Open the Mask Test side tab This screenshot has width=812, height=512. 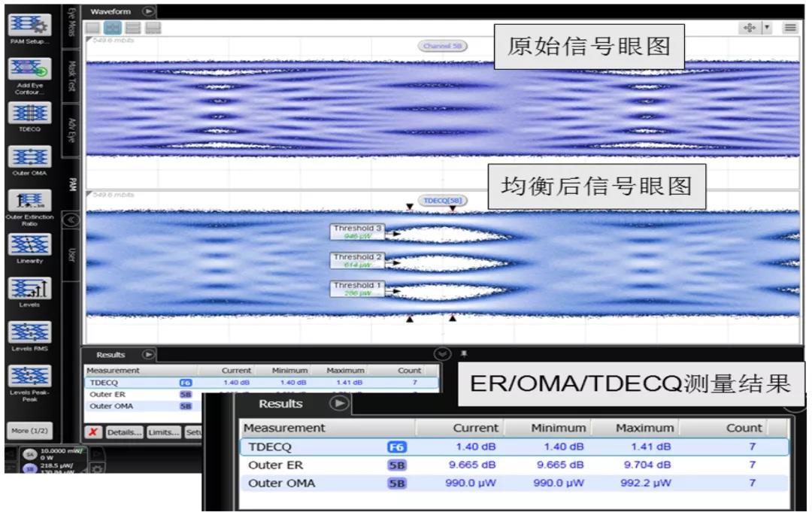pos(71,75)
